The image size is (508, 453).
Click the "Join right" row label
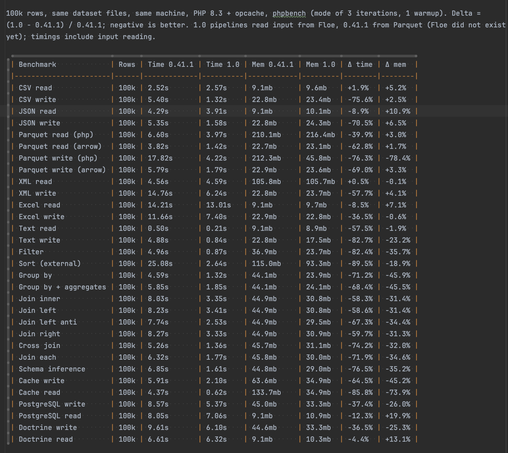click(39, 334)
